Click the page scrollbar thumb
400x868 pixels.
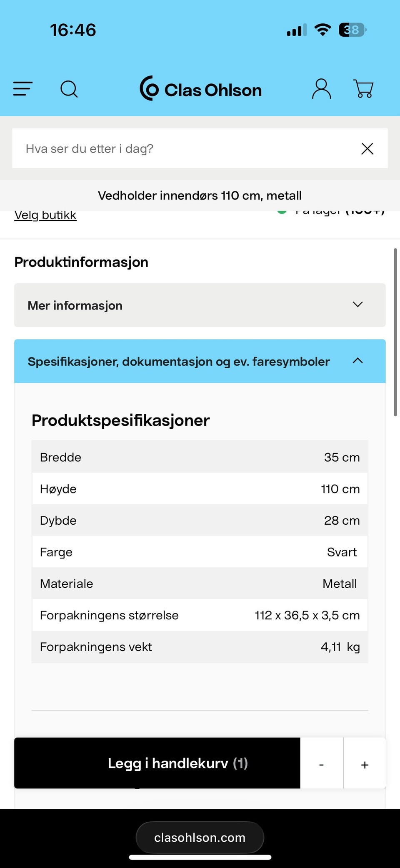click(x=395, y=332)
